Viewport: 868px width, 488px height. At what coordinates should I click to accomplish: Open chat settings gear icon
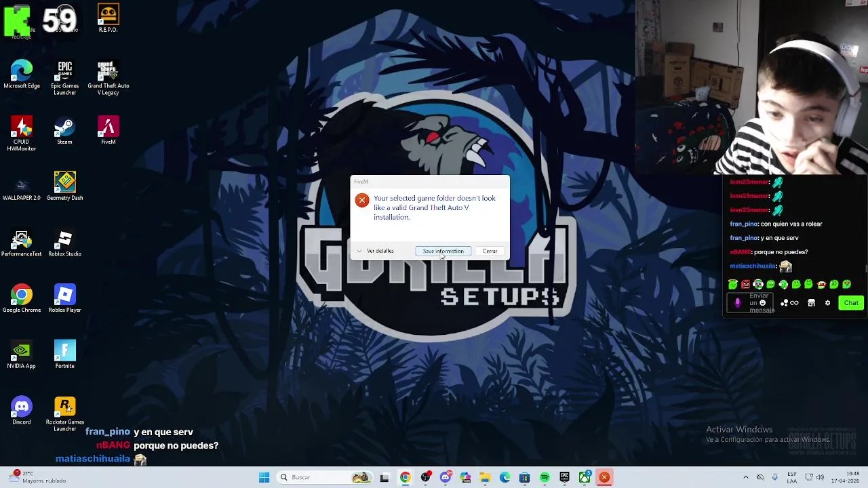point(827,303)
